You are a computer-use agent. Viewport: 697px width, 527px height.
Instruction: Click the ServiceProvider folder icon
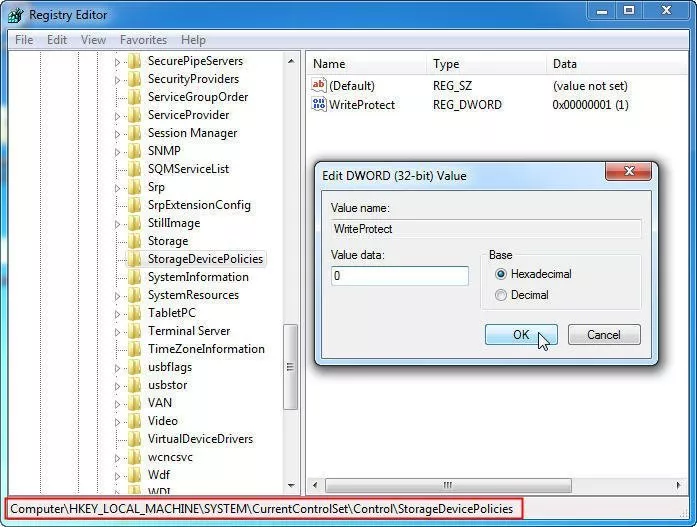134,115
